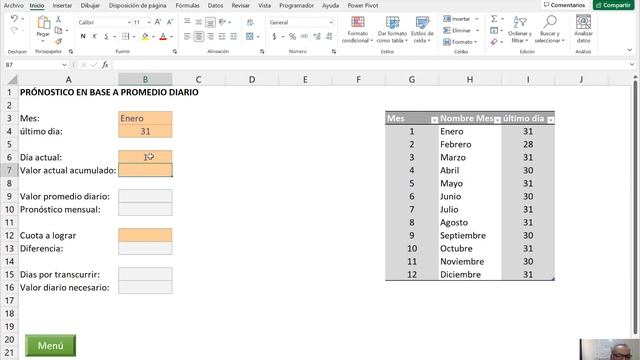Screen dimensions: 640x360
Task: Collapse the ribbon with the chevron
Action: 629,50
